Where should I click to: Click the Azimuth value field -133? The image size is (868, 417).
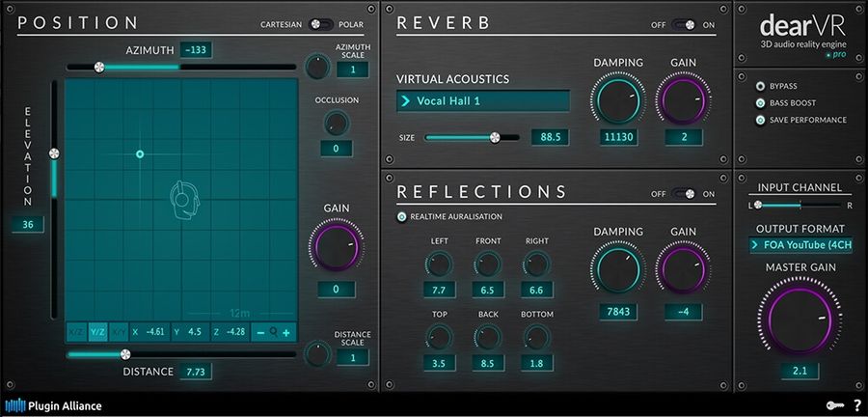point(196,50)
